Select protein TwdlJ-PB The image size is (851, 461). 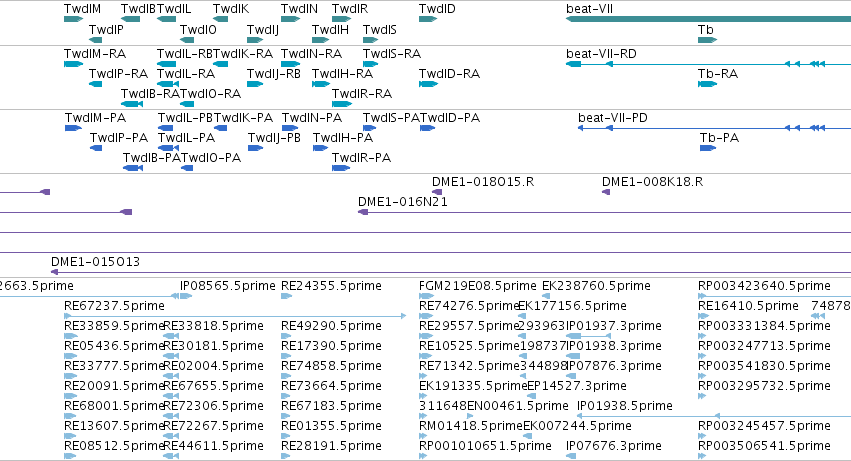pos(274,138)
